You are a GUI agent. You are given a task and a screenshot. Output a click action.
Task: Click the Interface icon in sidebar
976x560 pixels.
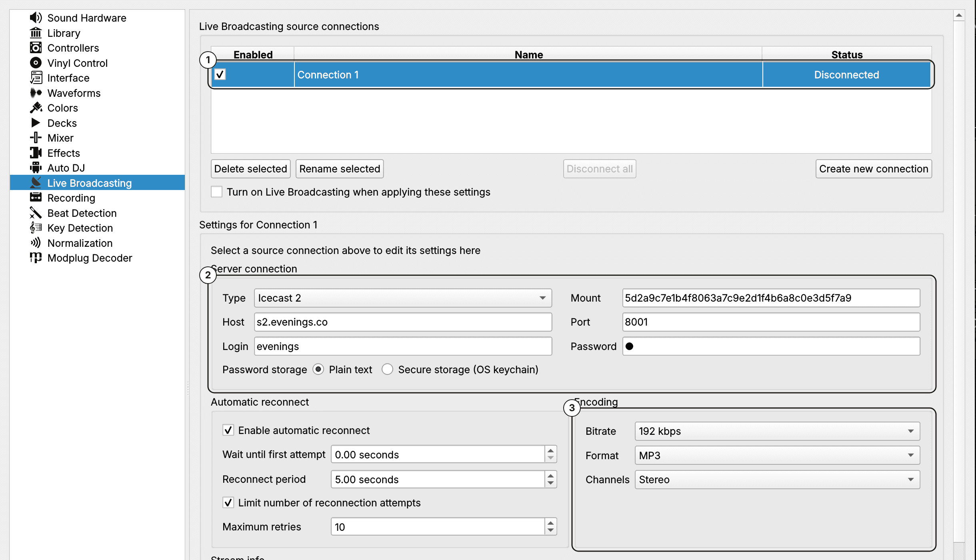pyautogui.click(x=36, y=78)
